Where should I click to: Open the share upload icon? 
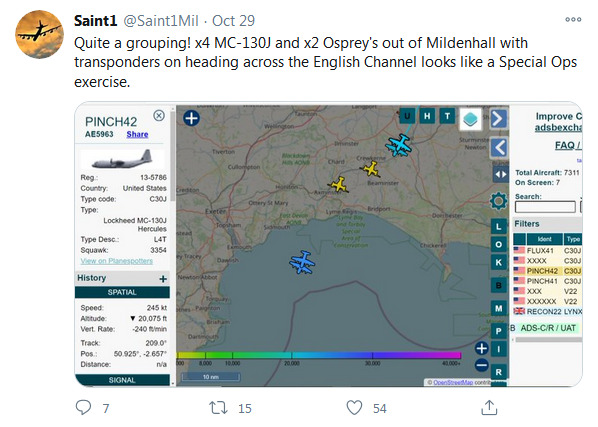pos(489,407)
